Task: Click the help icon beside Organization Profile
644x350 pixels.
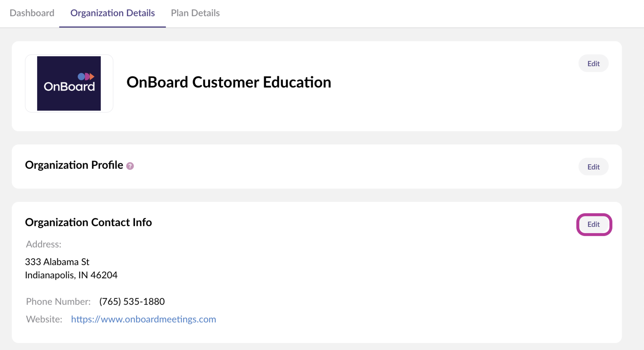Action: tap(130, 166)
